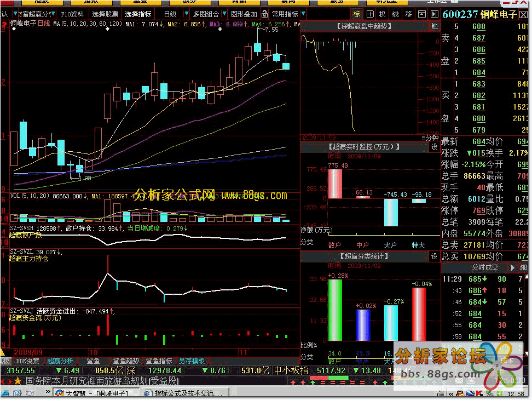The image size is (532, 400).
Task: Click the white diamond marker below MA(5,10,20...)
Action: tap(108, 29)
